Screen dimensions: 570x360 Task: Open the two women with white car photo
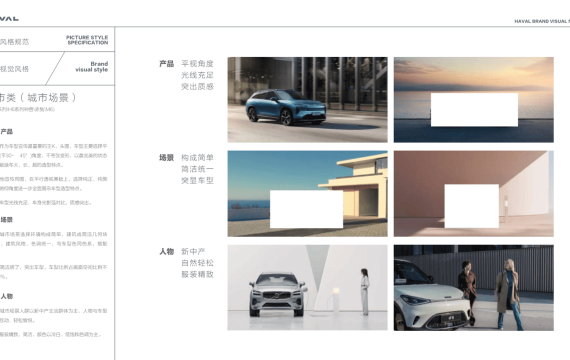[474, 287]
